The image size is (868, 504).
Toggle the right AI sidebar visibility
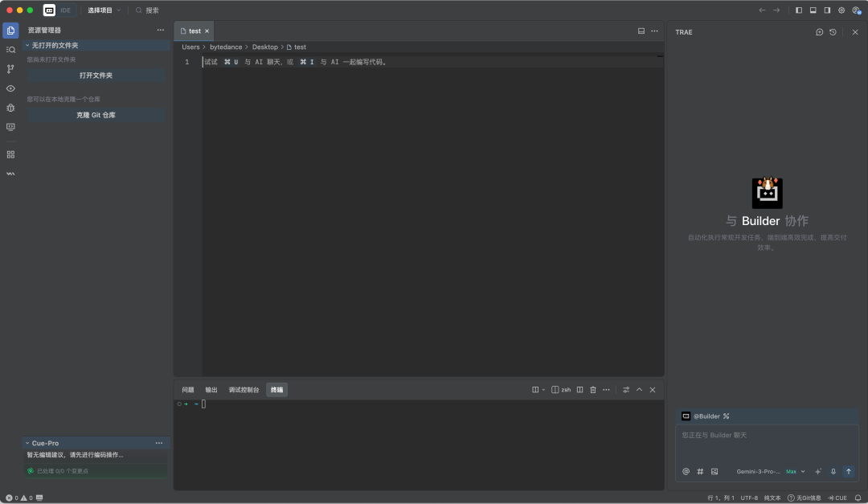pyautogui.click(x=827, y=10)
